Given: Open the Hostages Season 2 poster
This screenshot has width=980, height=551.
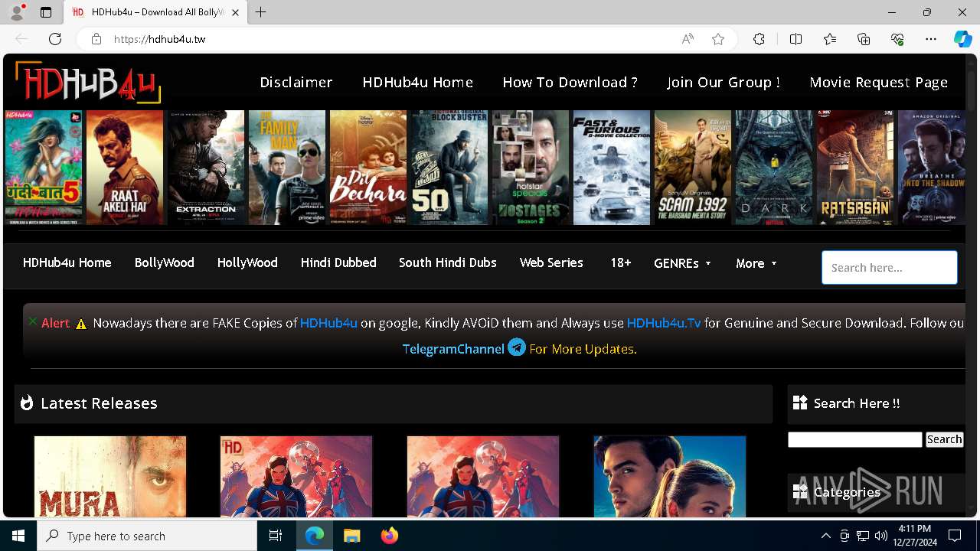Looking at the screenshot, I should [531, 167].
